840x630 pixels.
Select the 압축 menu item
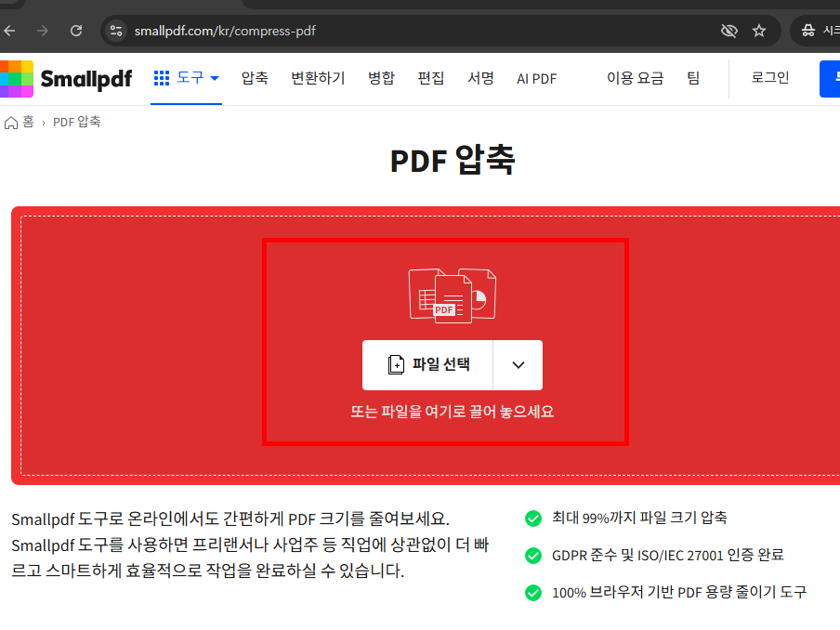click(254, 78)
